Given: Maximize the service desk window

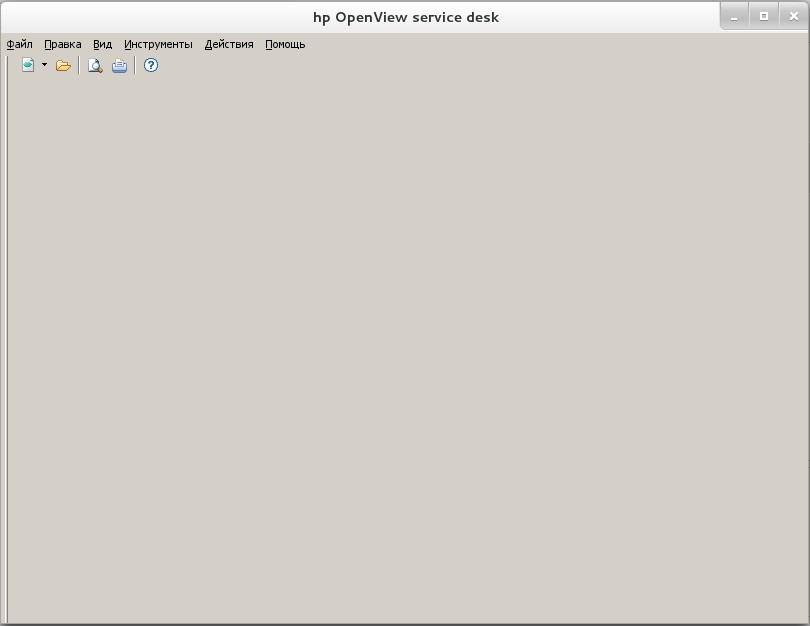Looking at the screenshot, I should pyautogui.click(x=764, y=17).
